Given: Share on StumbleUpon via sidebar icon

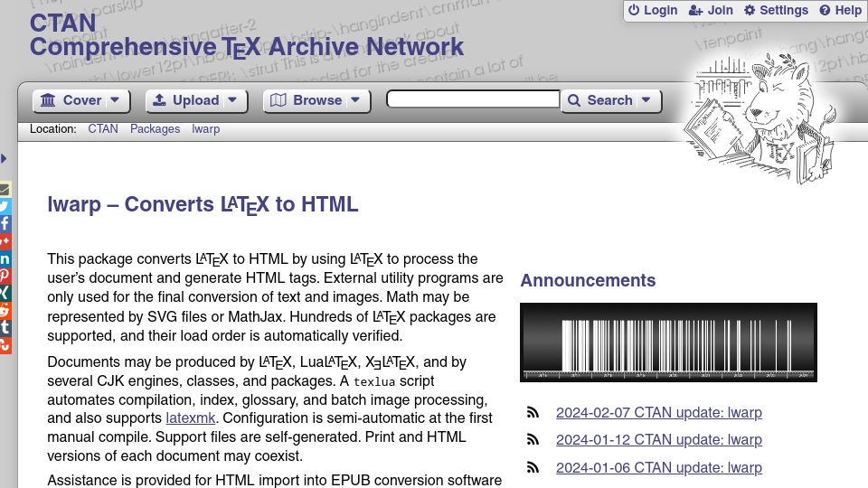Looking at the screenshot, I should (x=5, y=345).
